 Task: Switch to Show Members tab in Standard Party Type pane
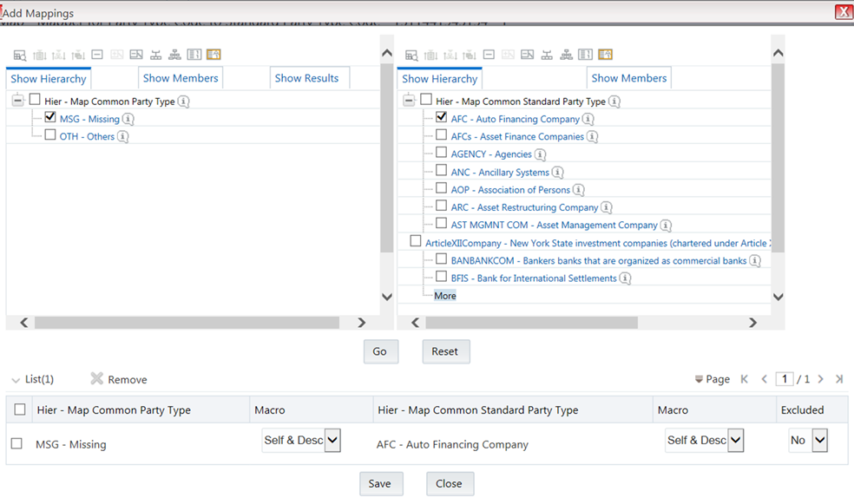[x=629, y=78]
